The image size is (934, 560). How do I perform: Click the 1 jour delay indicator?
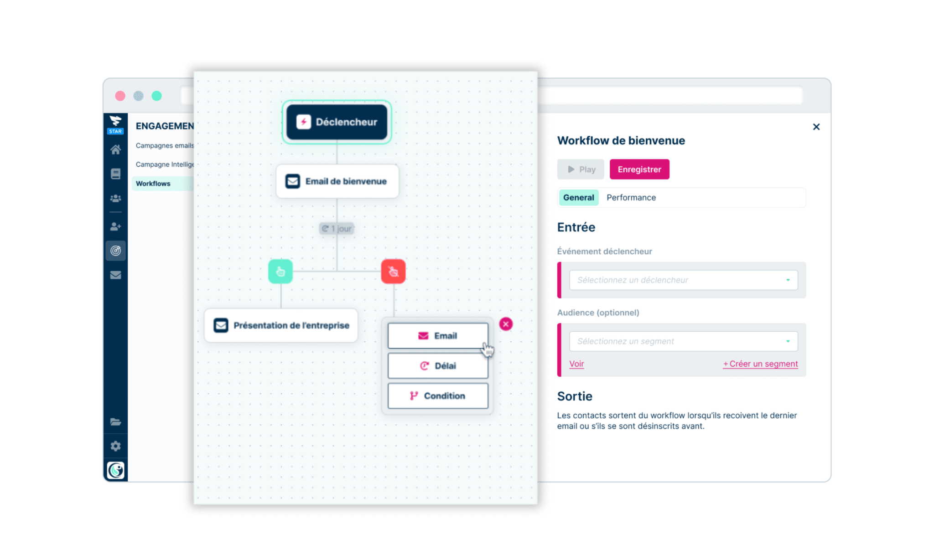tap(336, 229)
